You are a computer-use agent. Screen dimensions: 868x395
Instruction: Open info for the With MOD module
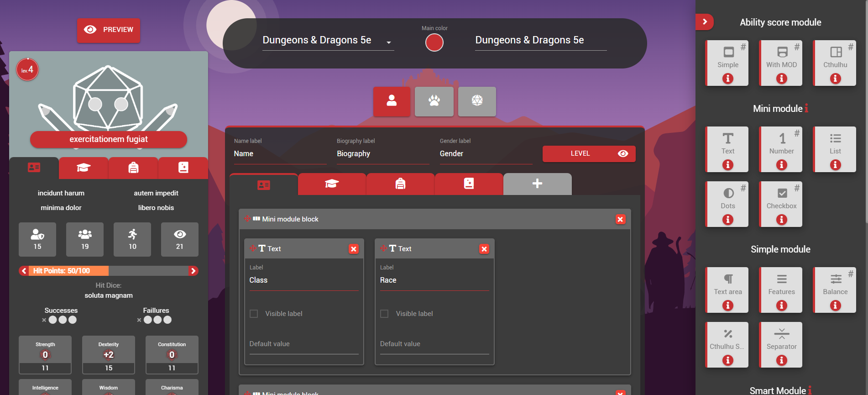pos(782,79)
